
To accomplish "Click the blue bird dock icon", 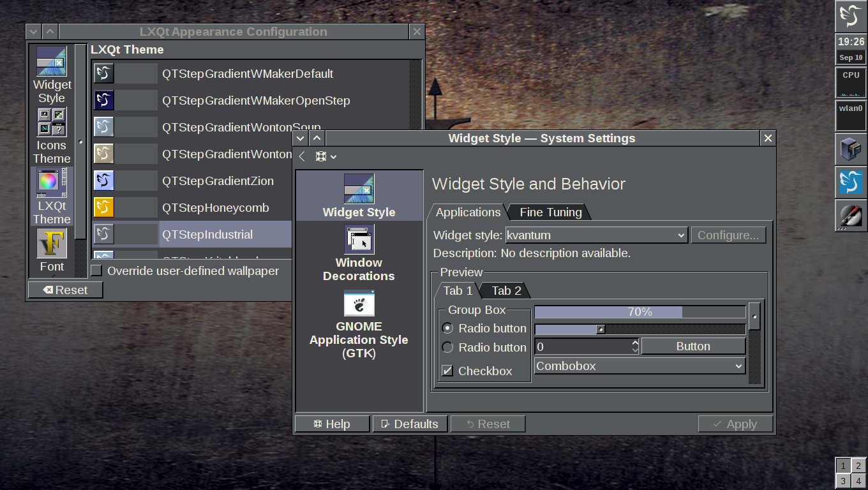I will pyautogui.click(x=851, y=182).
